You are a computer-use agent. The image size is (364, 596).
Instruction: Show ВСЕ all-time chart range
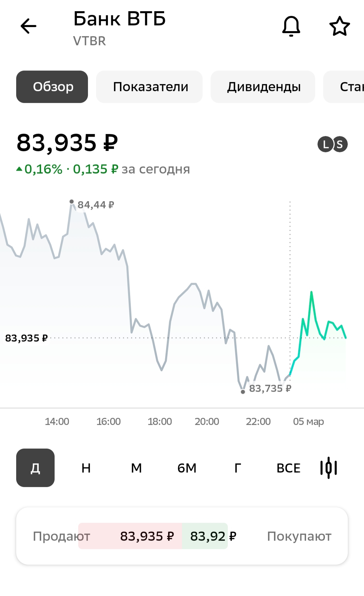[x=288, y=468]
